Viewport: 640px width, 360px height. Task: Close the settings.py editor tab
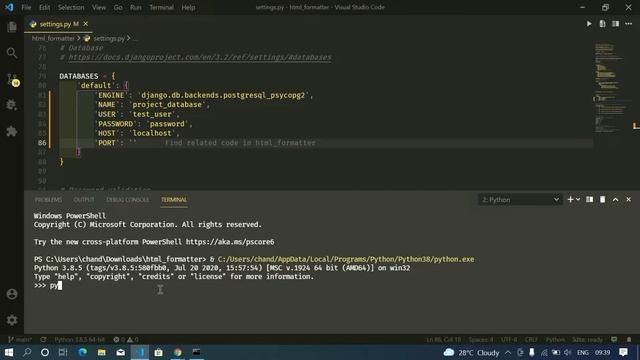pyautogui.click(x=86, y=24)
